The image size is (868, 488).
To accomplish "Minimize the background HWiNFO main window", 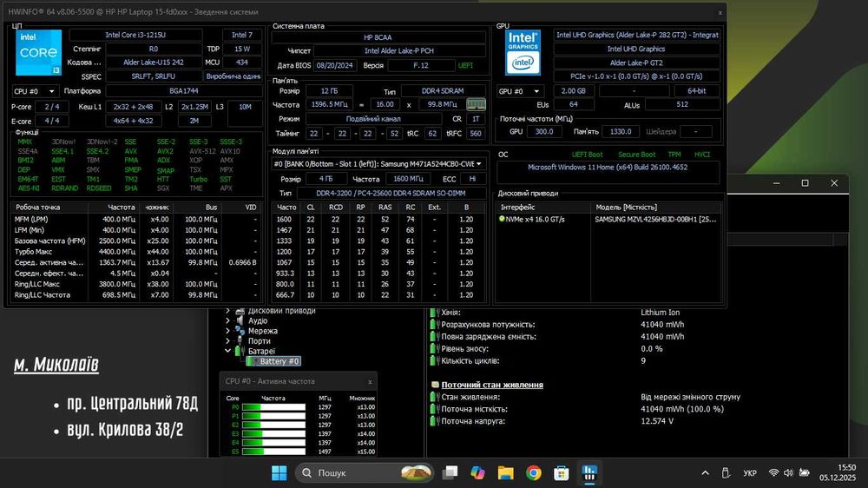I will [777, 183].
